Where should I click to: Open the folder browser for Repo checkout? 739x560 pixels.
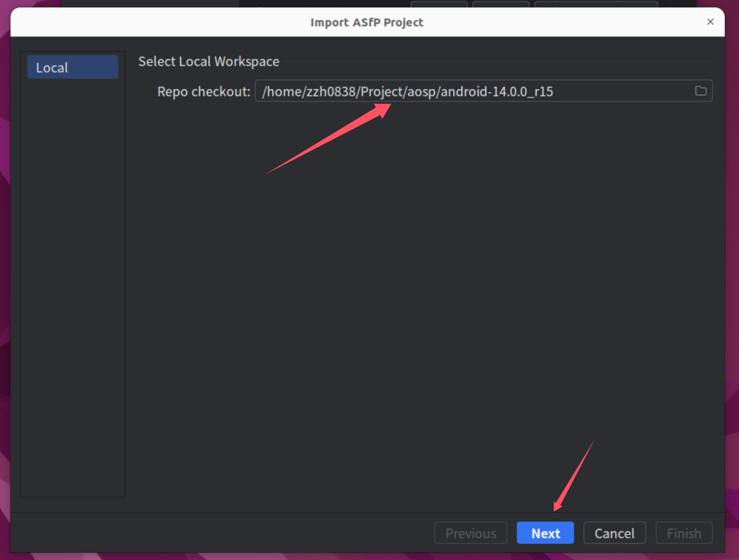pos(700,91)
